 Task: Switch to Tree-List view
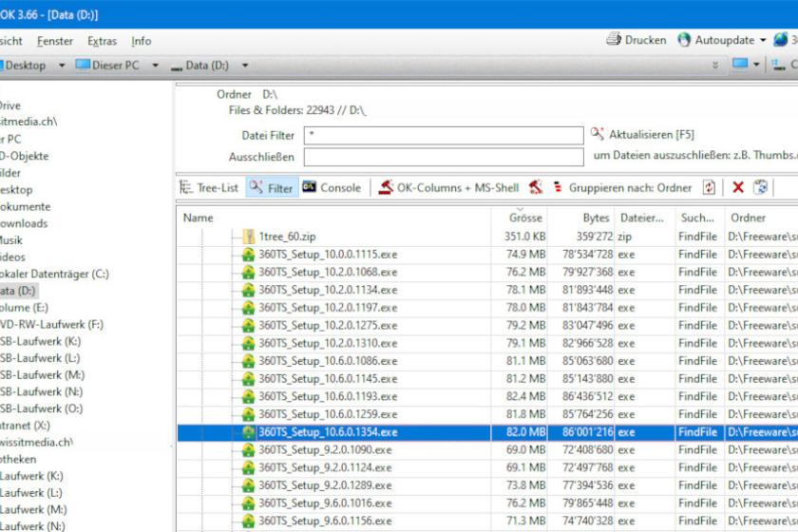point(209,188)
